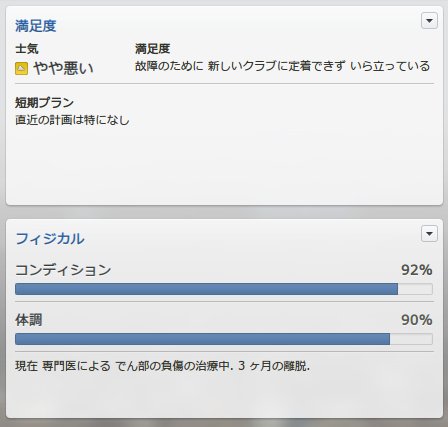Image resolution: width=448 pixels, height=427 pixels.
Task: Click the injury treatment status text
Action: coord(163,366)
